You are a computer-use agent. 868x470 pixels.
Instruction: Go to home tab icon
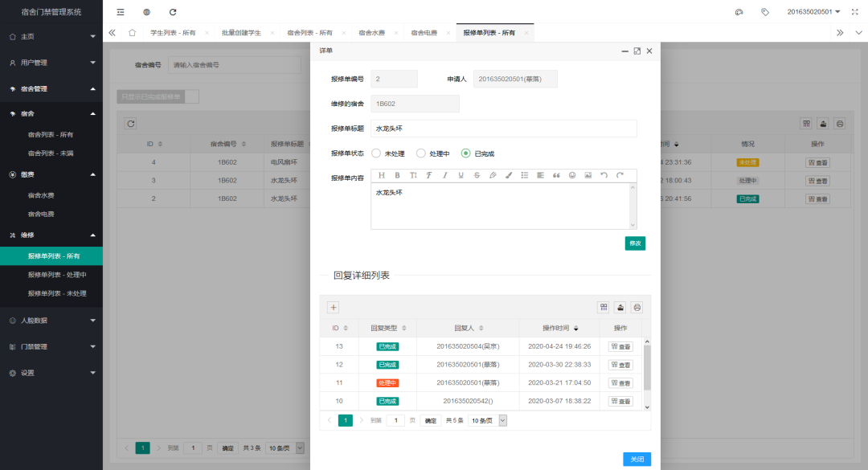pyautogui.click(x=132, y=33)
